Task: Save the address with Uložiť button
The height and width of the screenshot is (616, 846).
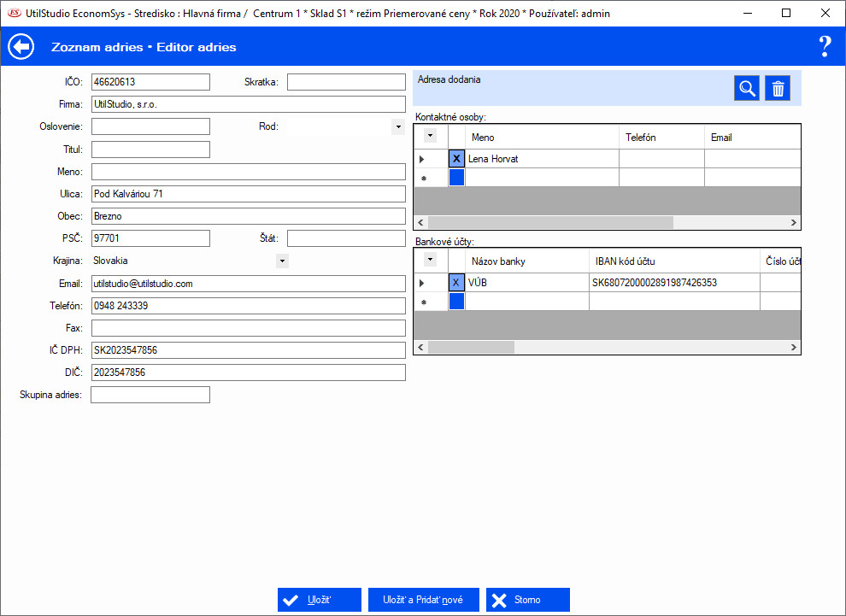Action: (x=320, y=600)
